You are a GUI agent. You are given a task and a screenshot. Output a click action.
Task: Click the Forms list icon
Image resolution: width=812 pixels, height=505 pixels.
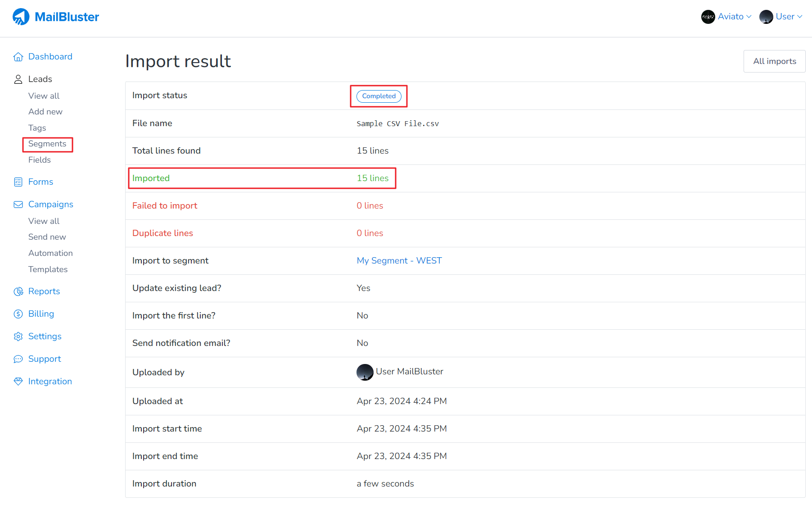coord(18,182)
